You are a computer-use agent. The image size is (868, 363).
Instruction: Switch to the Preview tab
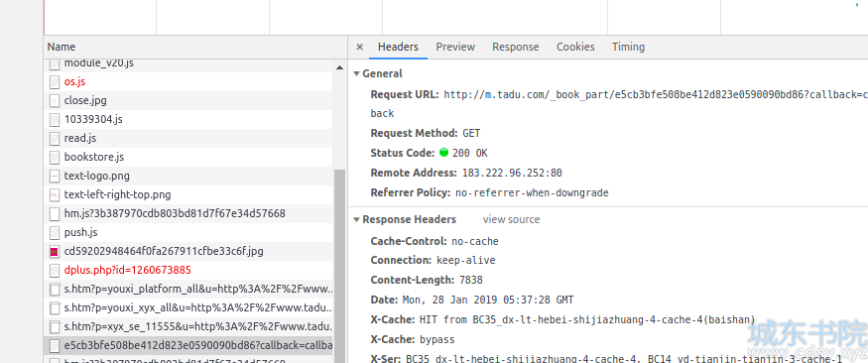pos(455,47)
